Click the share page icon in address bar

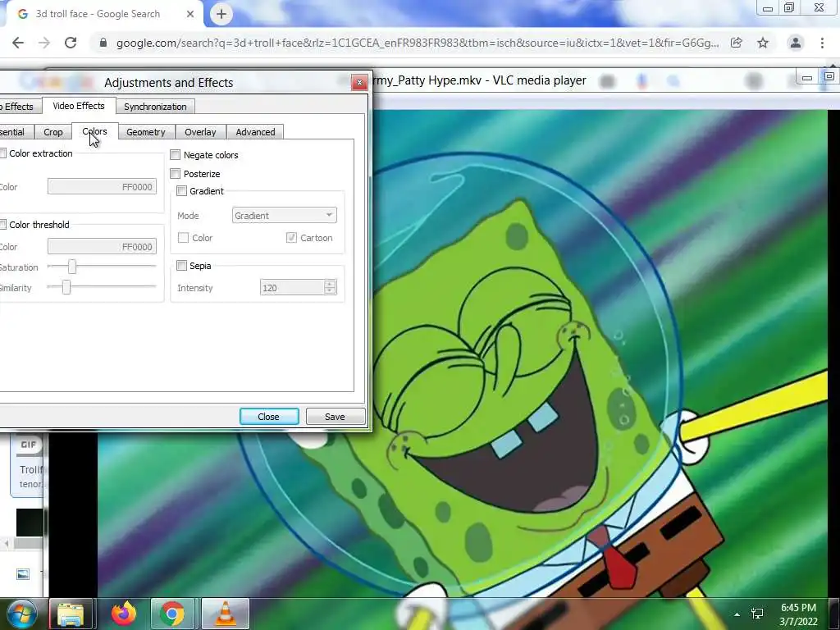[737, 43]
